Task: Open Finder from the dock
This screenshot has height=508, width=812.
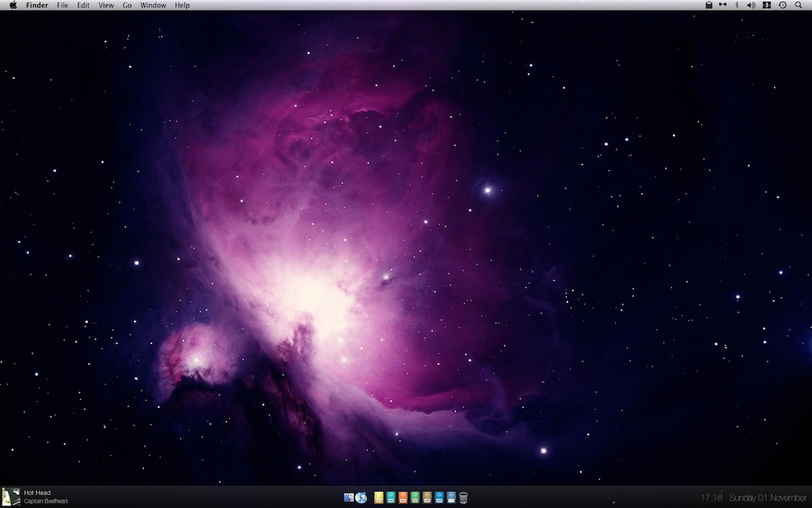Action: (x=349, y=498)
